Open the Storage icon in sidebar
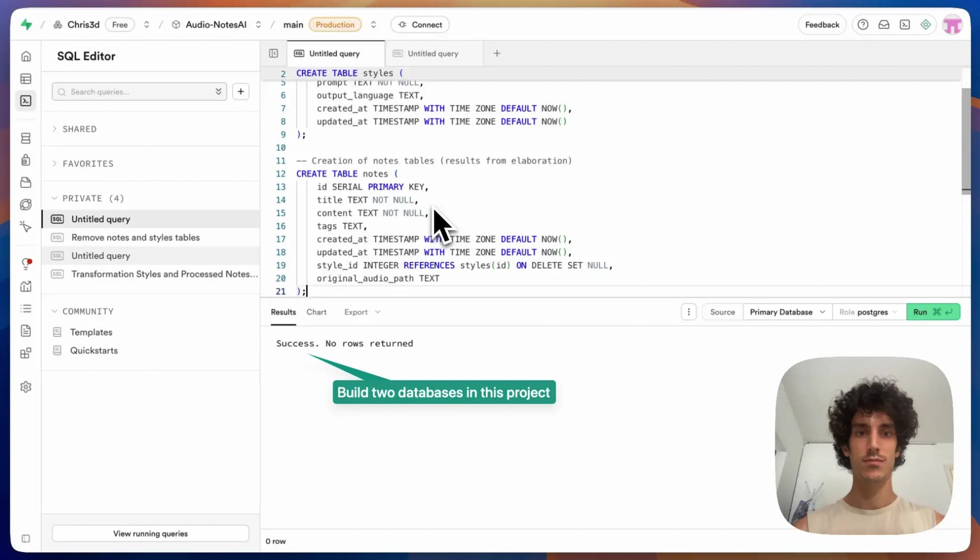Screen dimensions: 980x560 click(26, 183)
